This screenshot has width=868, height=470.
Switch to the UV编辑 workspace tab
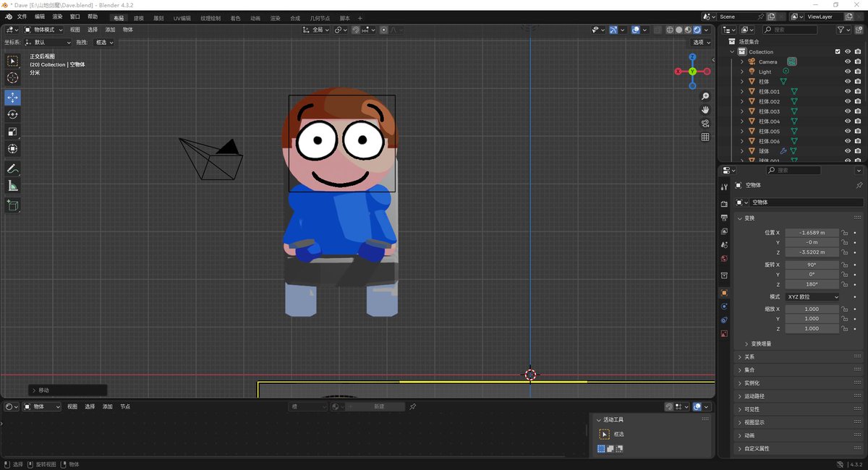182,18
